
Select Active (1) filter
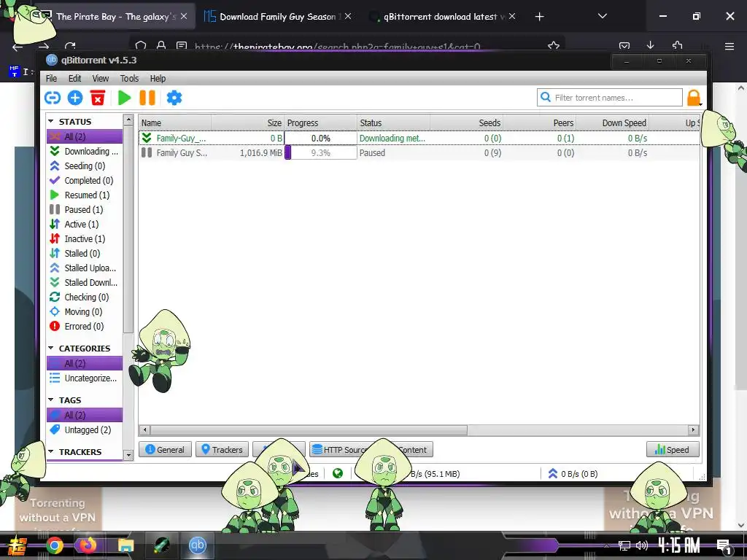click(85, 225)
